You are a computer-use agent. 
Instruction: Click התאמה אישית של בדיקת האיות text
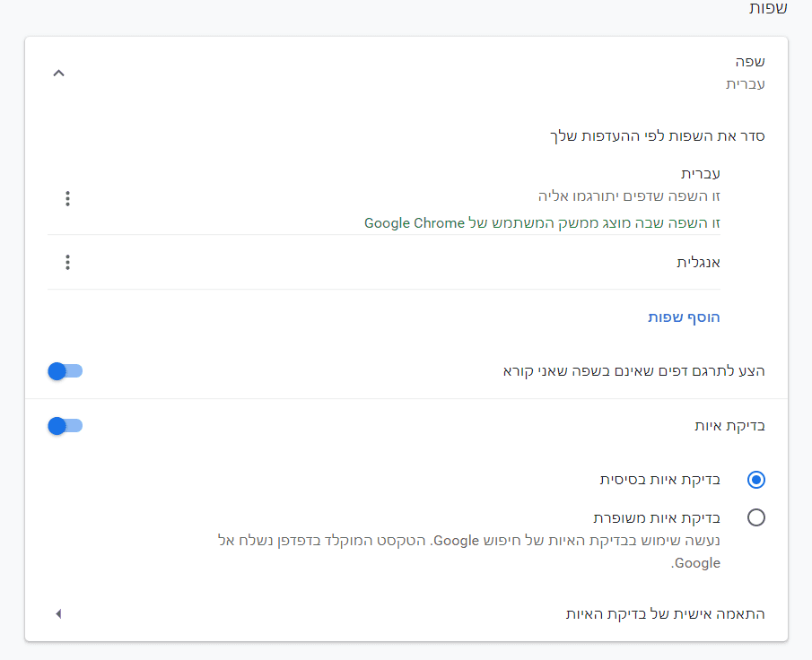pos(664,614)
